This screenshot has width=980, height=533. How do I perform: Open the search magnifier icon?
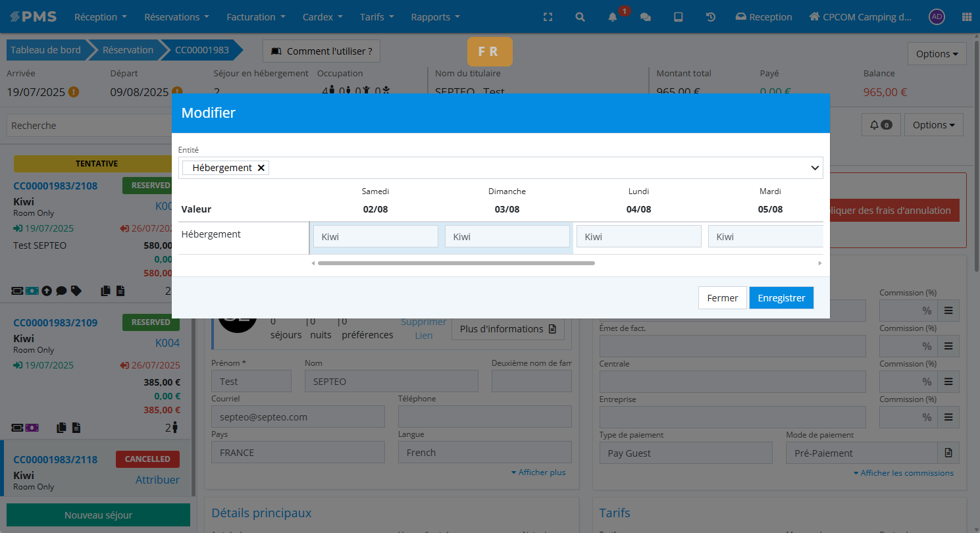click(580, 17)
